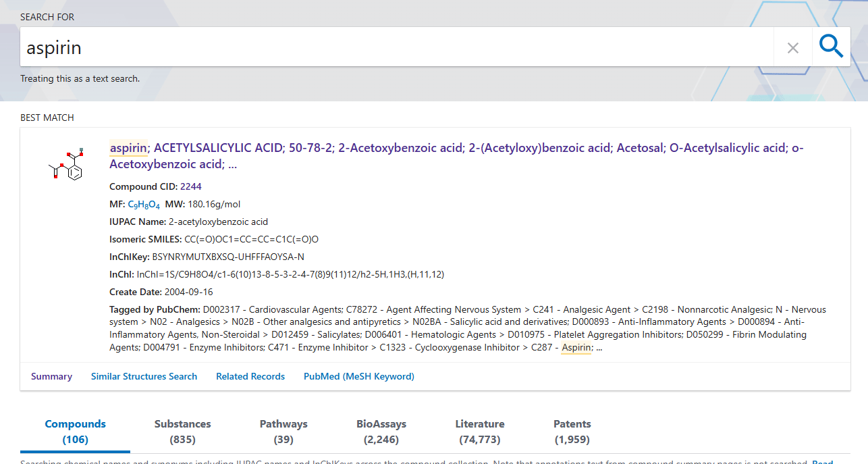Click the InChIKey value BSYNRYMUTXBXSQ-UHFFFAOYSA-N
Image resolution: width=868 pixels, height=464 pixels.
click(x=228, y=257)
